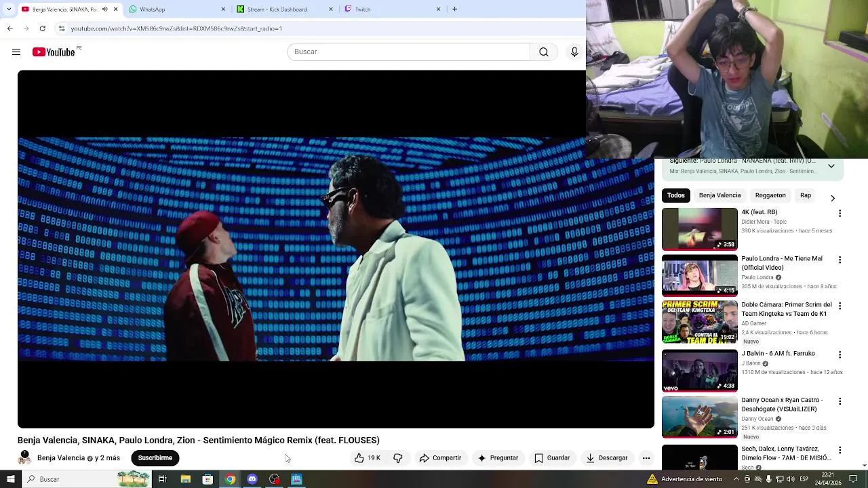The width and height of the screenshot is (868, 488).
Task: Open the AD Gamer channel name
Action: (x=753, y=323)
